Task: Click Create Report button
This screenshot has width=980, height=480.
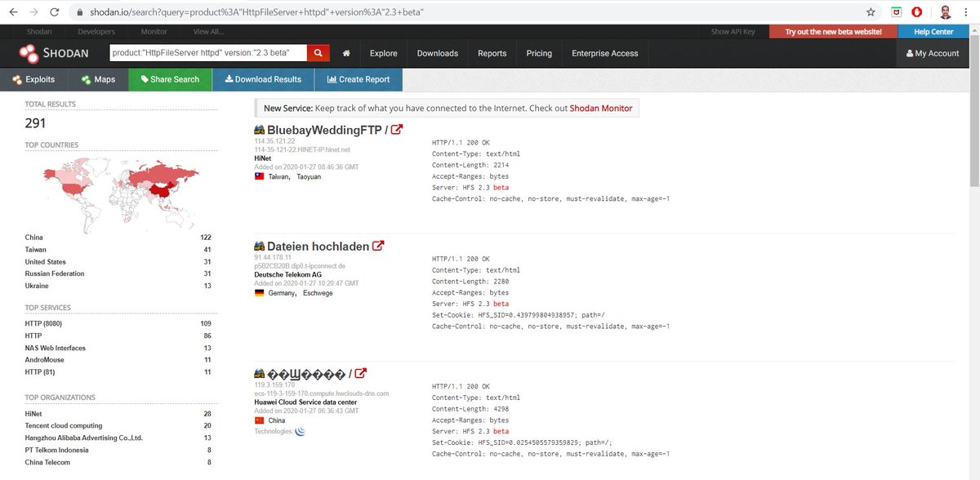Action: pyautogui.click(x=359, y=79)
